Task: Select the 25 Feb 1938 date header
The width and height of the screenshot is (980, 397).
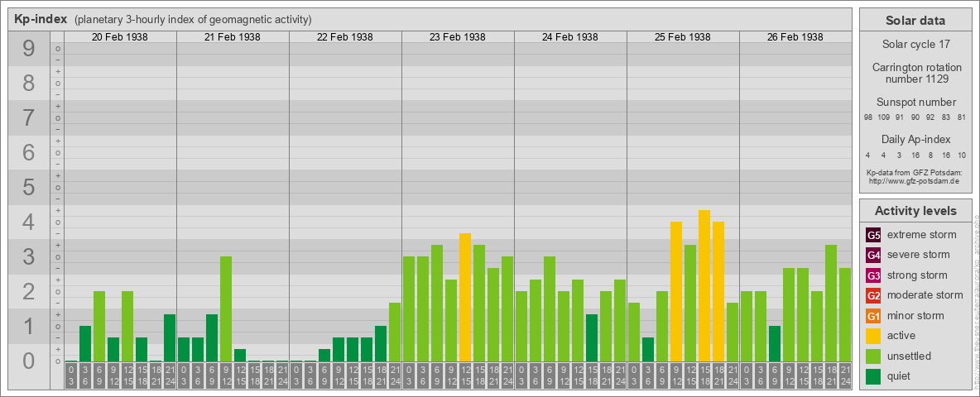Action: click(x=683, y=37)
